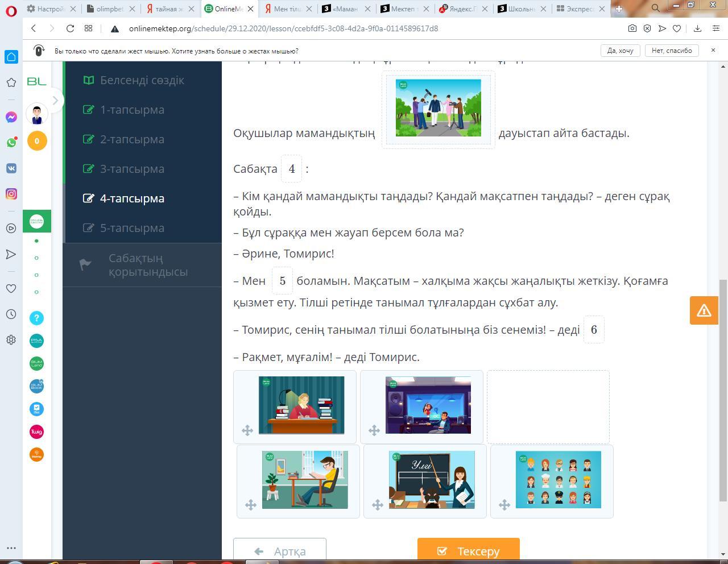Open Instagram in the Opera sidebar

(x=11, y=194)
